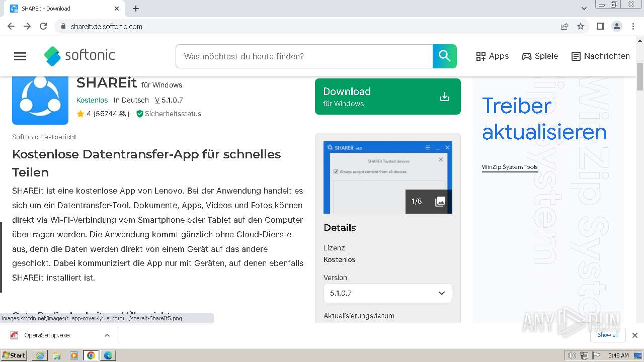Expand the Version 5.1.0.7 dropdown
This screenshot has width=644, height=362.
pyautogui.click(x=387, y=293)
